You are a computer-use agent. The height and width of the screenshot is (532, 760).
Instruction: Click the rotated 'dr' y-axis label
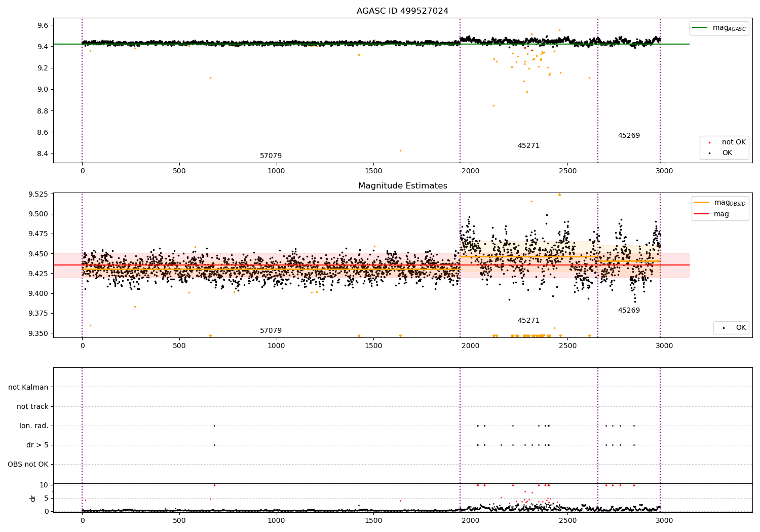pos(33,498)
